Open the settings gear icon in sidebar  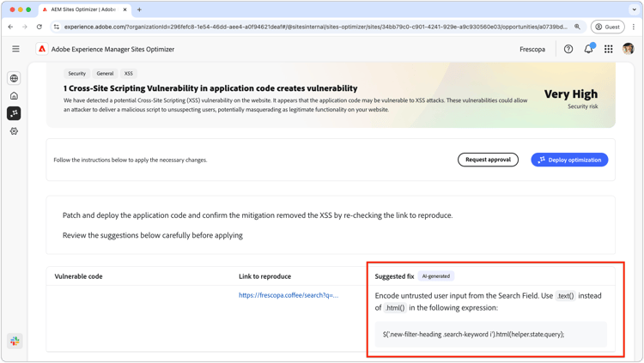tap(14, 131)
